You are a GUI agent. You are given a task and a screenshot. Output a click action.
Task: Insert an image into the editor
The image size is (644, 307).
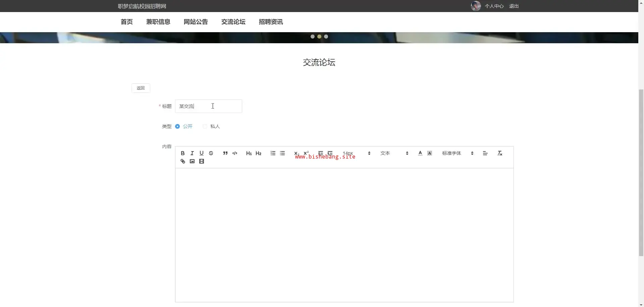(192, 161)
